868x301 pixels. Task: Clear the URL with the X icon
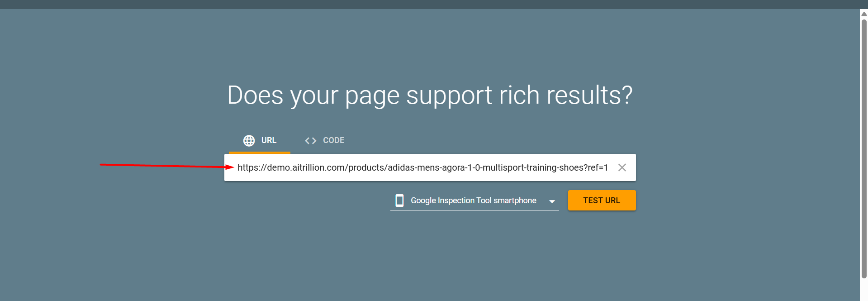622,167
